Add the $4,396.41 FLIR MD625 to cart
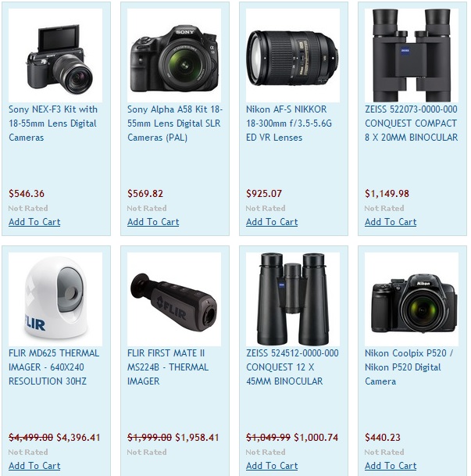This screenshot has height=476, width=471. point(34,466)
